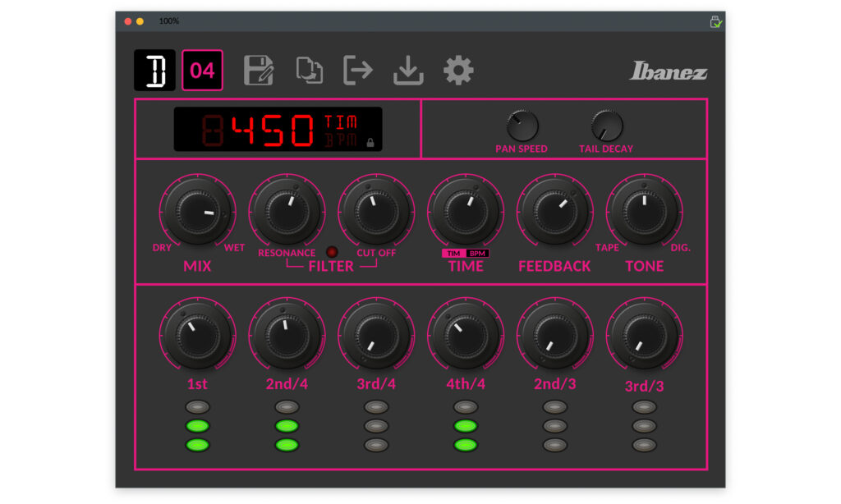Click the save preset icon
This screenshot has width=841, height=504.
coord(259,71)
